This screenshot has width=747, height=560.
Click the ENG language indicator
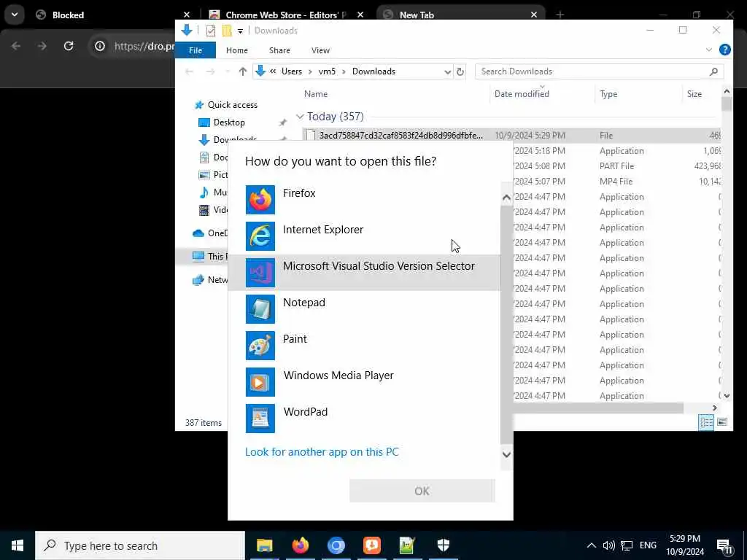(648, 545)
